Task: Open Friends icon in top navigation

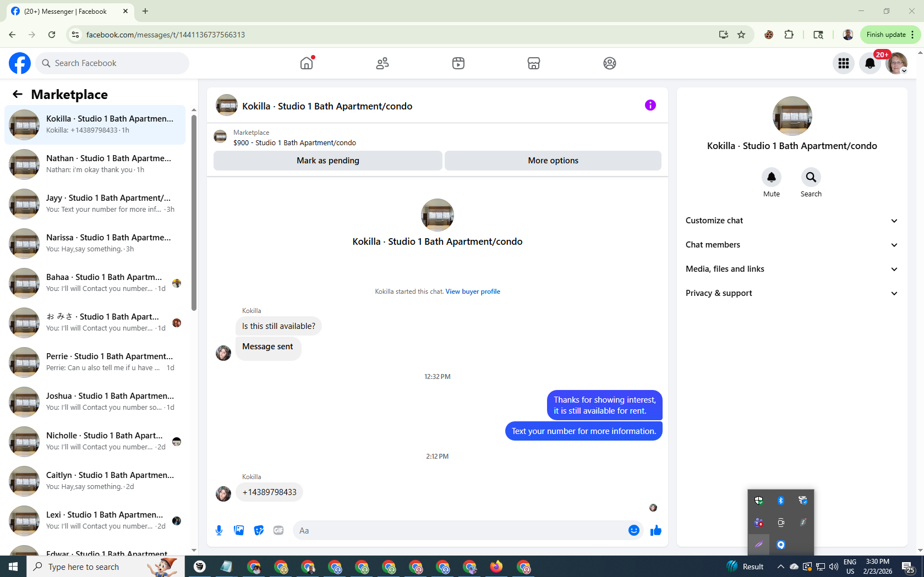Action: (382, 63)
